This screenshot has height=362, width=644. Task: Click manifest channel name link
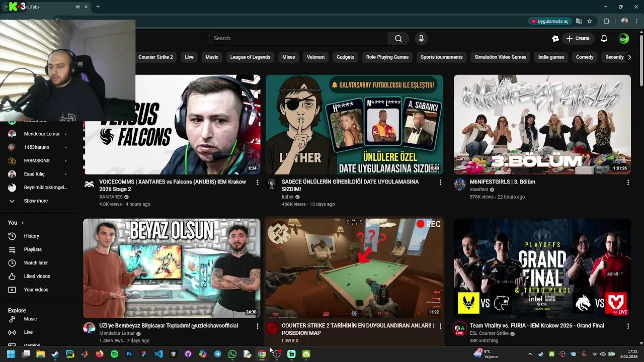coord(479,190)
